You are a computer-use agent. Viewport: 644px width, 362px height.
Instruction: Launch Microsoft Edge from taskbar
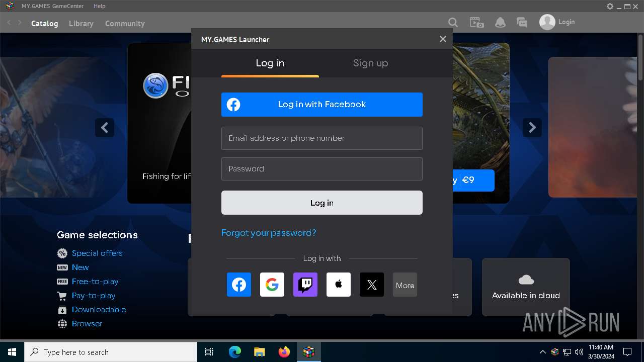[x=235, y=352]
